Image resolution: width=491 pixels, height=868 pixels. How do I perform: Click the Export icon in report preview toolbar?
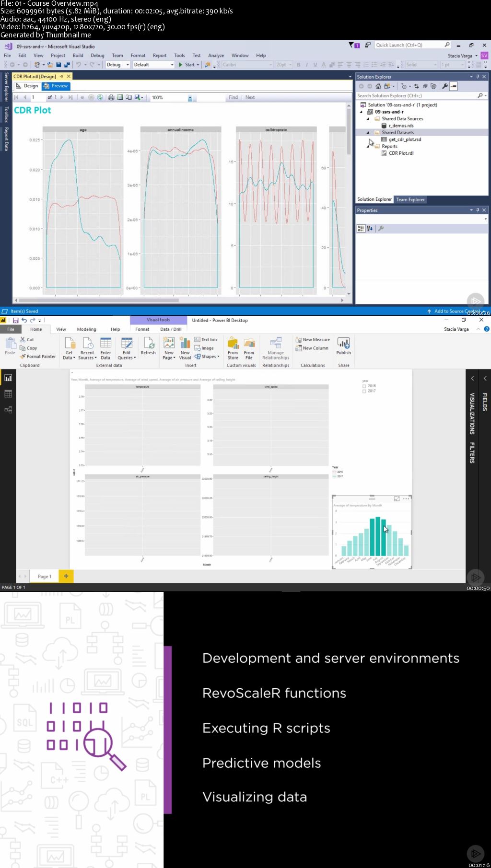tap(139, 97)
